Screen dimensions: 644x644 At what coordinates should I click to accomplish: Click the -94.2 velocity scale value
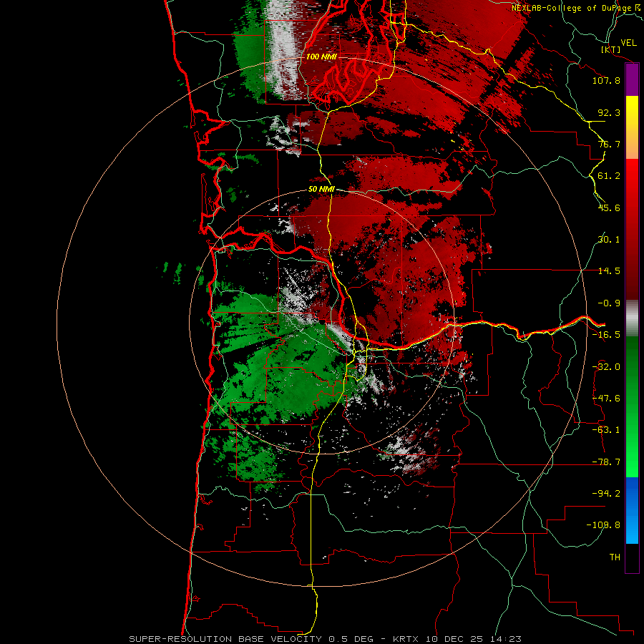tap(606, 494)
